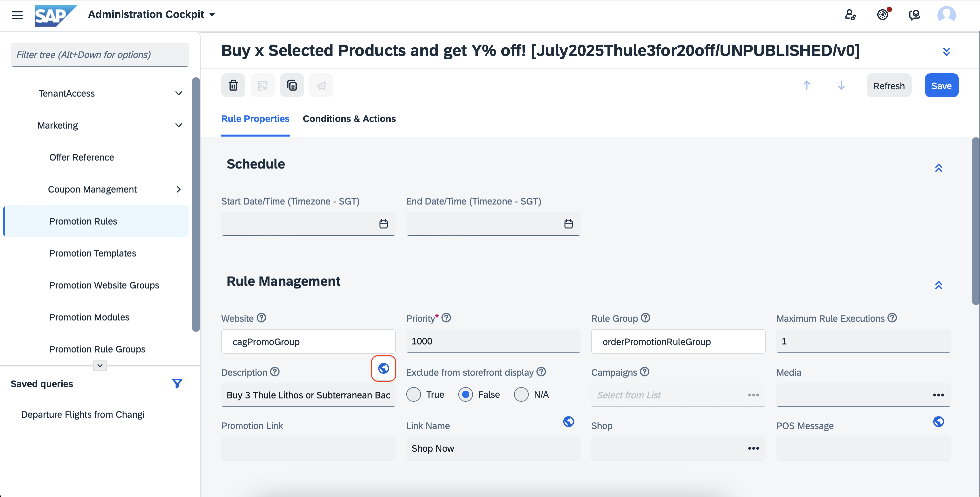Expand the title header double chevron
The image size is (980, 497).
pyautogui.click(x=946, y=51)
